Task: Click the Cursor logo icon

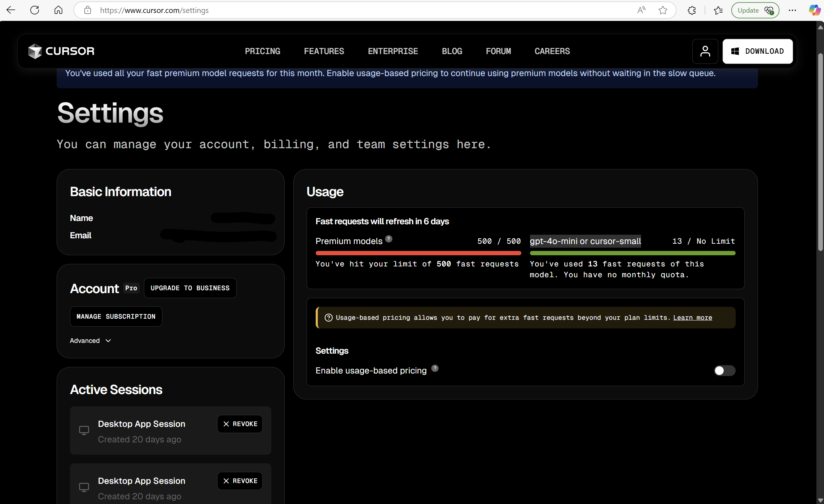Action: click(x=35, y=51)
